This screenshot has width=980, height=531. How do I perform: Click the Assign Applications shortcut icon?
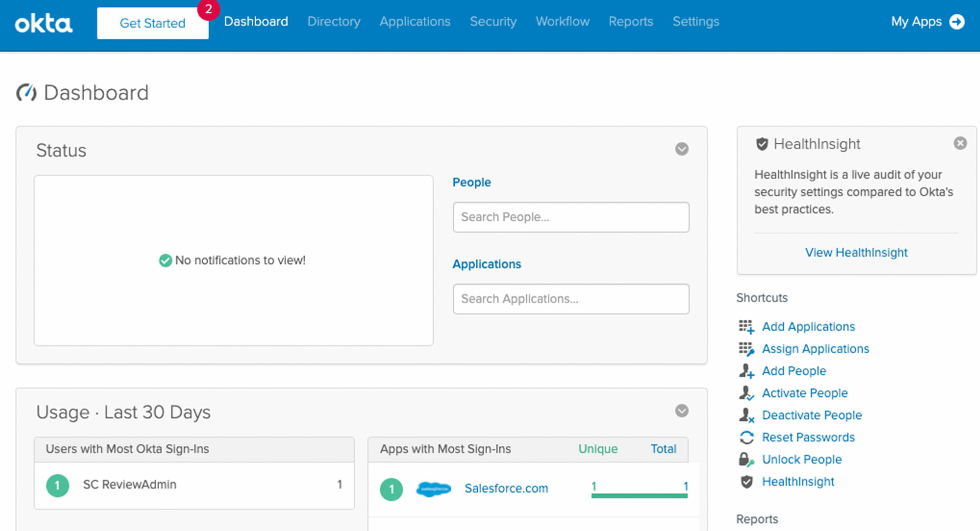[x=746, y=349]
